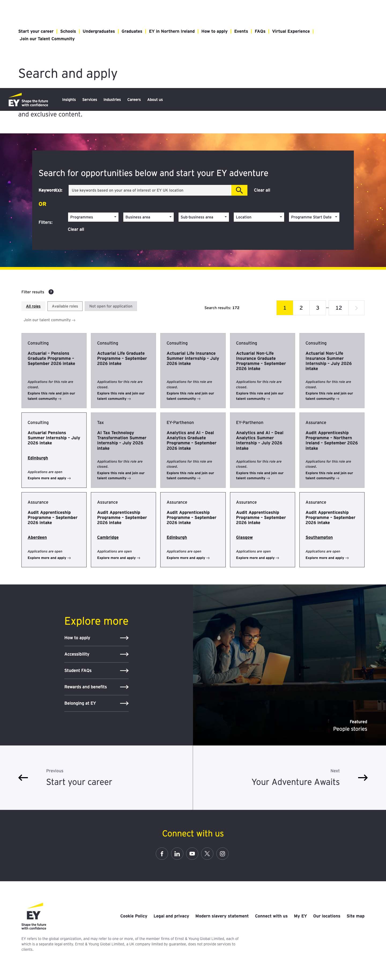Open Site map footer link
This screenshot has width=386, height=980.
click(x=356, y=916)
